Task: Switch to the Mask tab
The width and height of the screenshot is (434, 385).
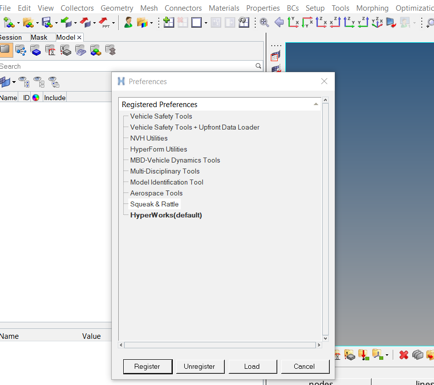Action: coord(39,37)
